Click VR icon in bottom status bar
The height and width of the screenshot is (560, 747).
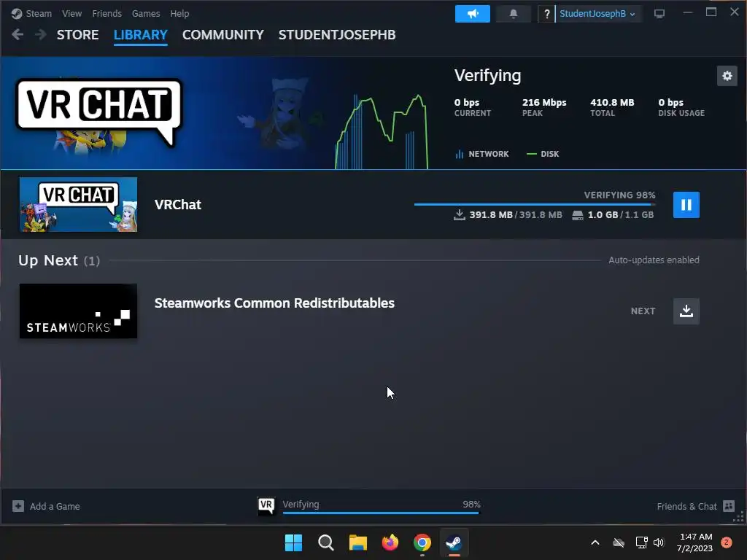click(266, 505)
